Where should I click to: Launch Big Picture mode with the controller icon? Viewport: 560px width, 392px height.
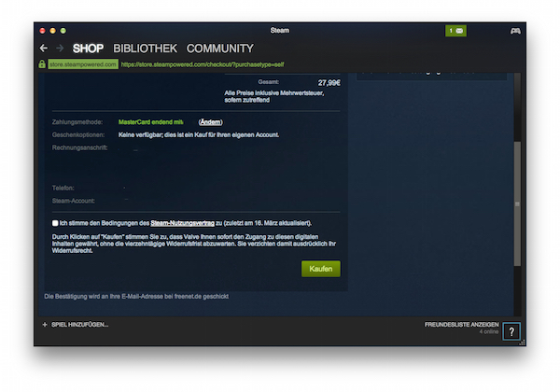click(x=515, y=32)
